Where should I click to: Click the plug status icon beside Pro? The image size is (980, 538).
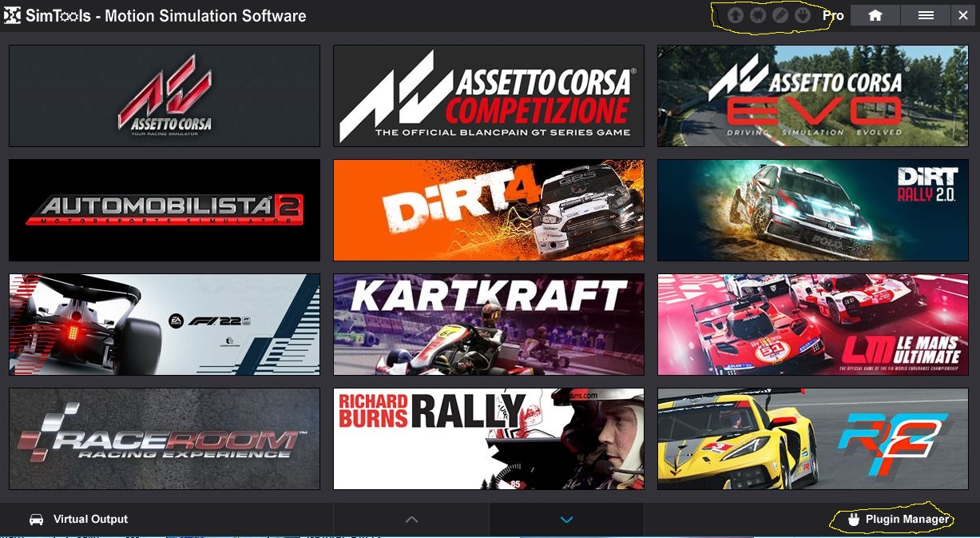(803, 15)
